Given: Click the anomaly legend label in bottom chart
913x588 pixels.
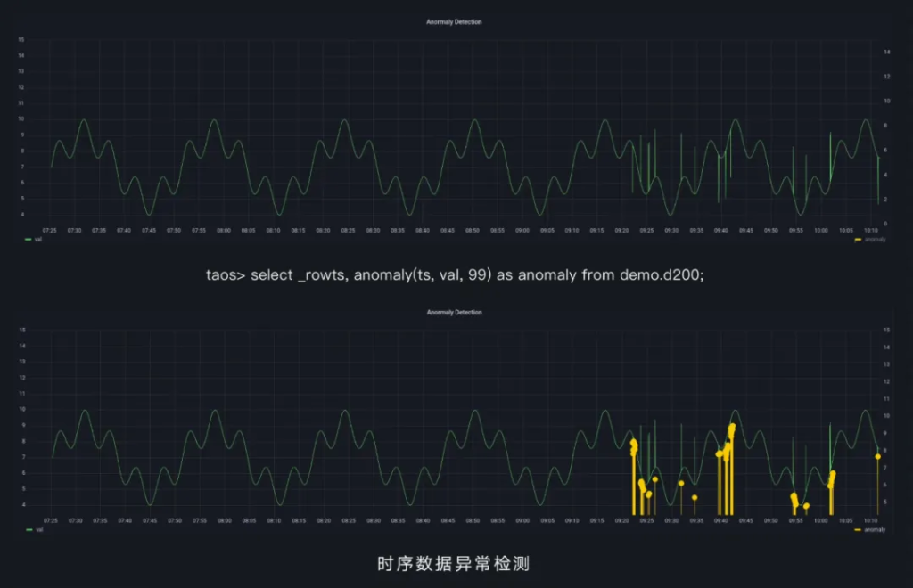Looking at the screenshot, I should click(875, 529).
